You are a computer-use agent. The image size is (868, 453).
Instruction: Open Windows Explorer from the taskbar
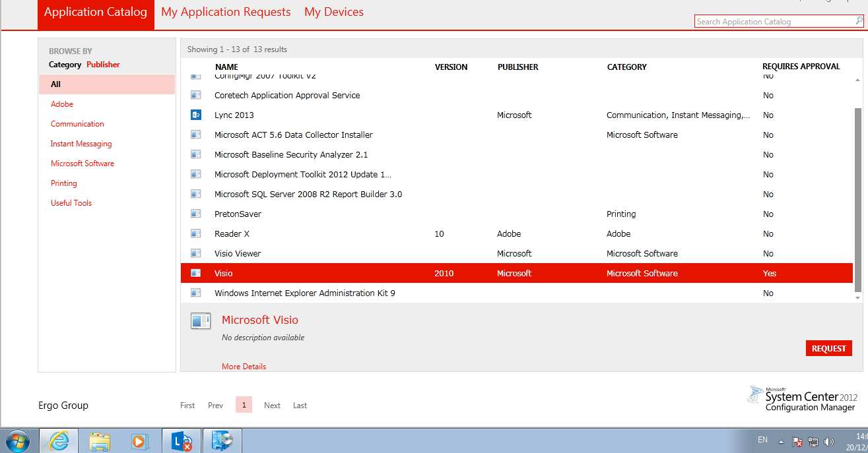click(x=100, y=441)
